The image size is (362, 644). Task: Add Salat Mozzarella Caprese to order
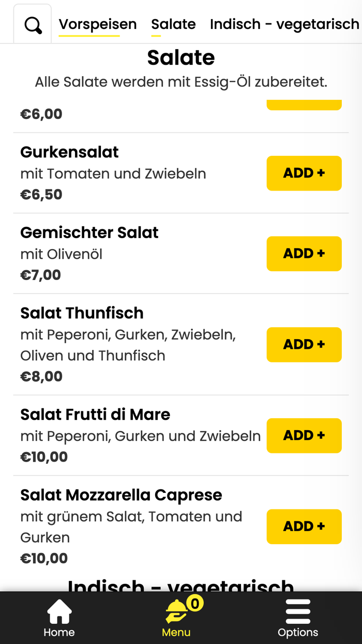[304, 526]
